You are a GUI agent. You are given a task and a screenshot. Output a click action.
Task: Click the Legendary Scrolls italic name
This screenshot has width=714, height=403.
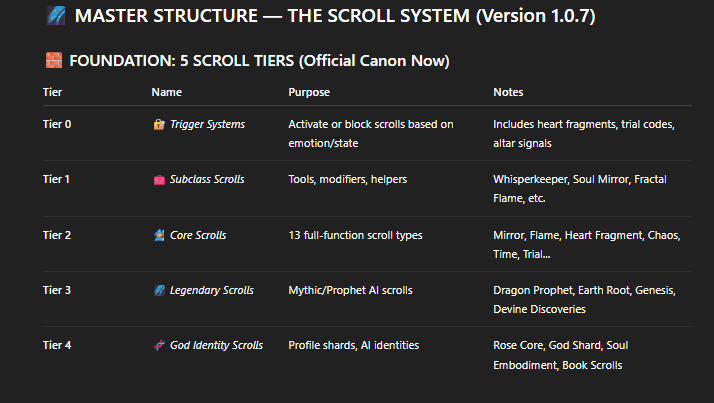tap(212, 290)
